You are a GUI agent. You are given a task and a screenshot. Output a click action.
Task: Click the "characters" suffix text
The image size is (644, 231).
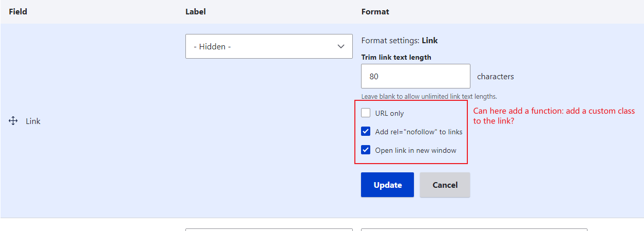click(x=495, y=76)
